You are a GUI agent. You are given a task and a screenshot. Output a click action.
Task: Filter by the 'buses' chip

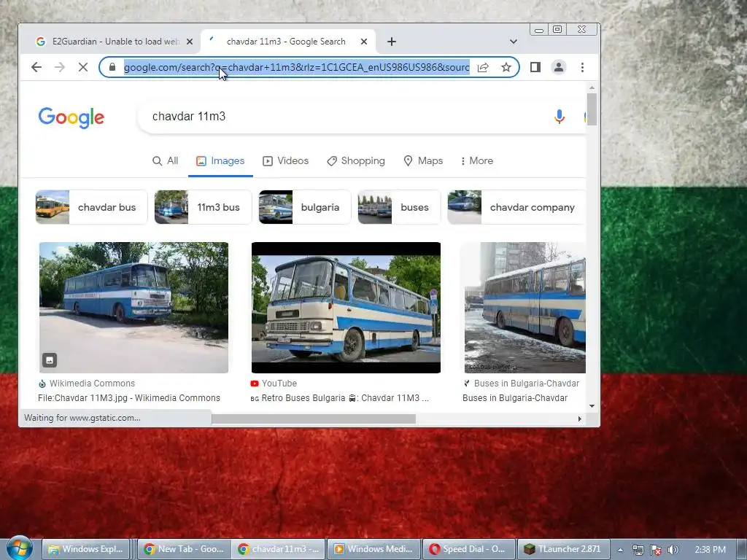[399, 207]
